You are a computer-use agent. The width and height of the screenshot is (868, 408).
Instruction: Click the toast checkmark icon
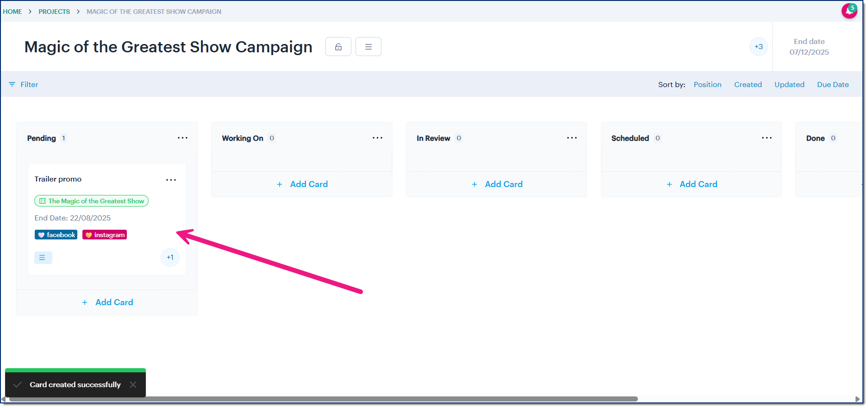coord(18,385)
